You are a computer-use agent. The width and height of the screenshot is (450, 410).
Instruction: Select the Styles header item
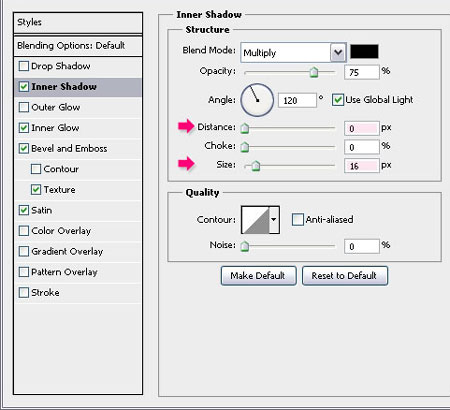(78, 23)
